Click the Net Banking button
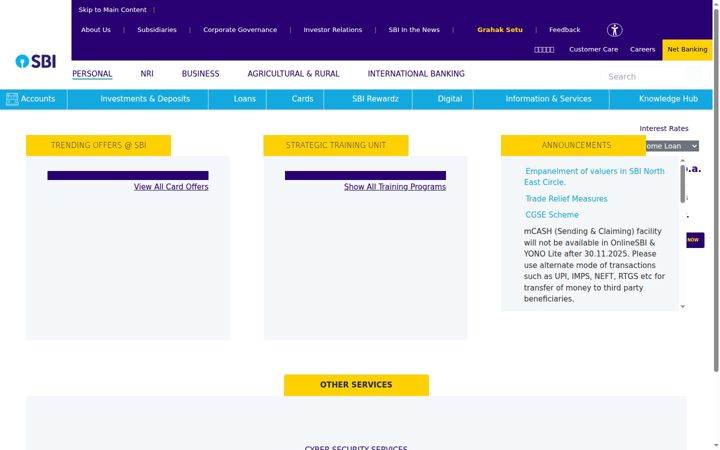Image resolution: width=720 pixels, height=450 pixels. pyautogui.click(x=687, y=50)
